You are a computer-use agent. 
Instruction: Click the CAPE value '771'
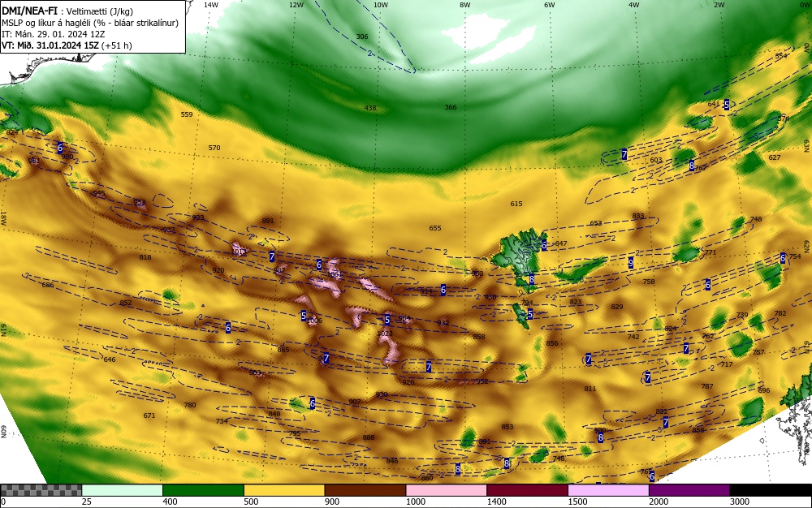710,253
